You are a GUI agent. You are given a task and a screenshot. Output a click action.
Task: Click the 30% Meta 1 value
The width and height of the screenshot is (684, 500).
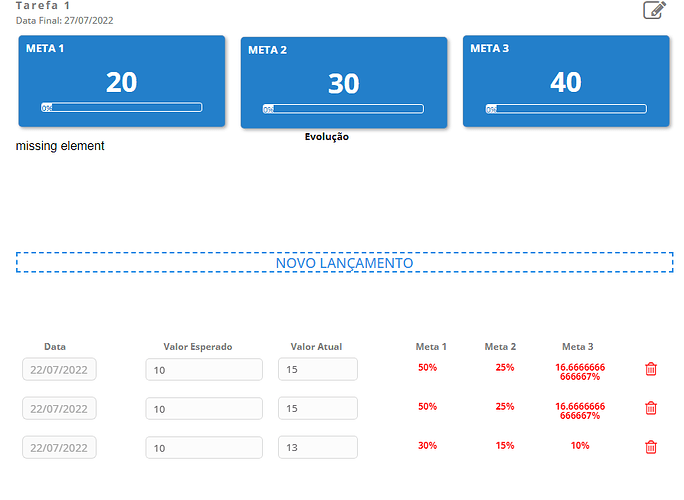pos(428,445)
